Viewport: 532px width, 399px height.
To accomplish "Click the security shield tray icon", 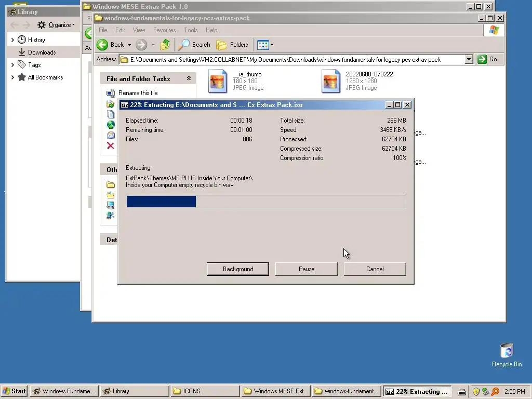I will pyautogui.click(x=476, y=392).
